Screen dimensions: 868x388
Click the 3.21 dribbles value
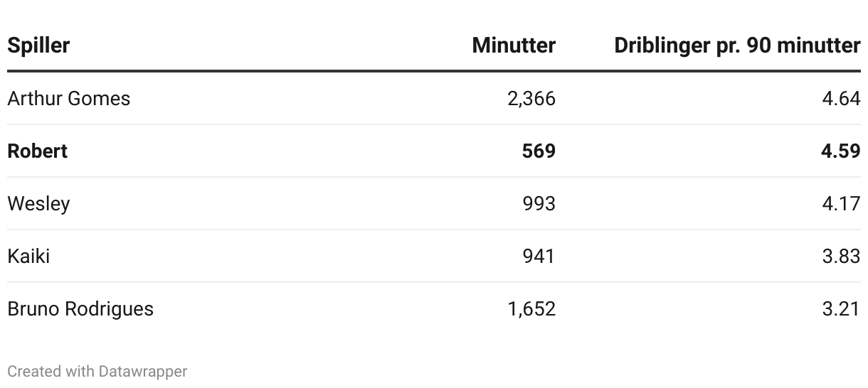[x=841, y=309]
